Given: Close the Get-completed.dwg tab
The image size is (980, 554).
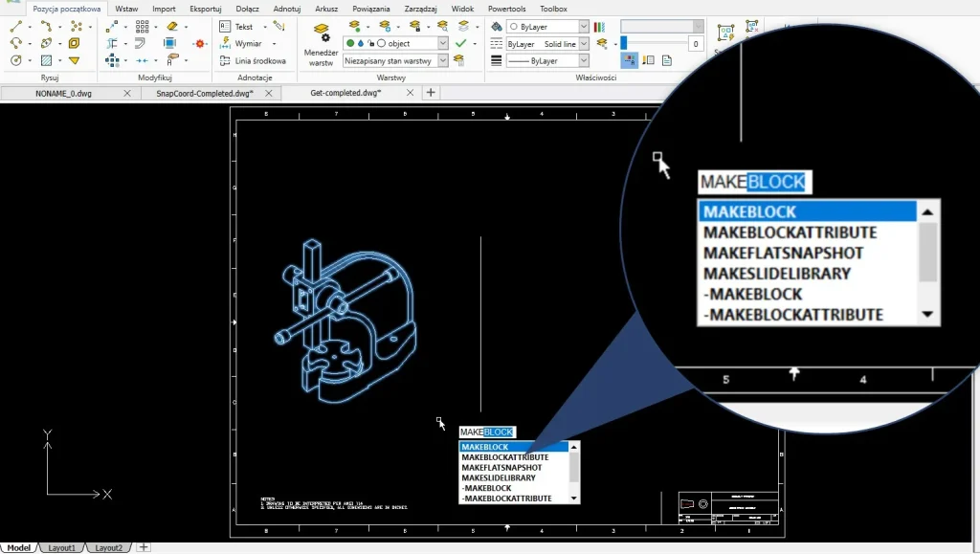Looking at the screenshot, I should click(410, 93).
